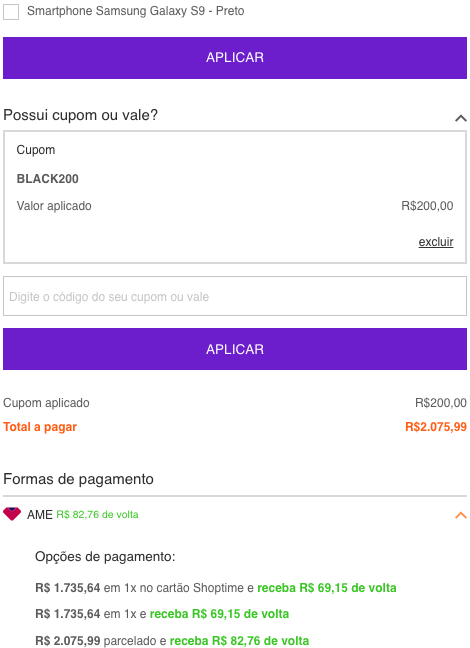The height and width of the screenshot is (648, 470).
Task: Collapse the 'Possui cupom ou vale?' section chevron
Action: (460, 119)
